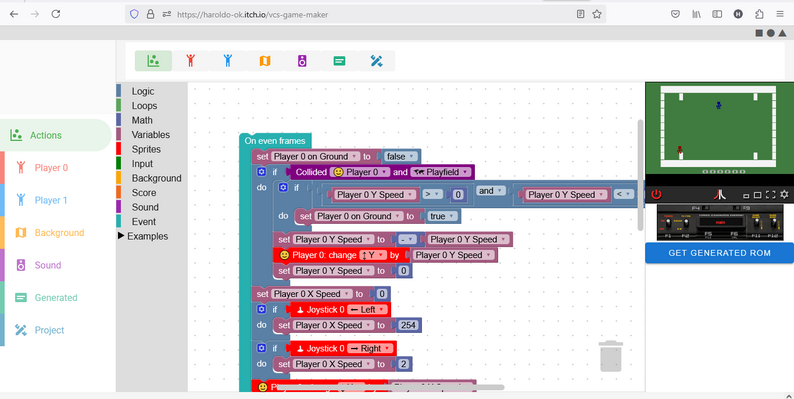Open the Background editor from the top toolbar
The height and width of the screenshot is (399, 794).
(x=265, y=61)
